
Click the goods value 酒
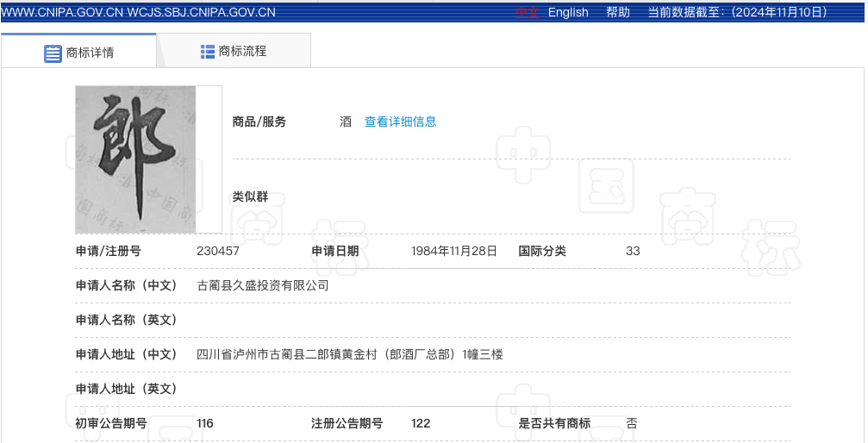(346, 122)
